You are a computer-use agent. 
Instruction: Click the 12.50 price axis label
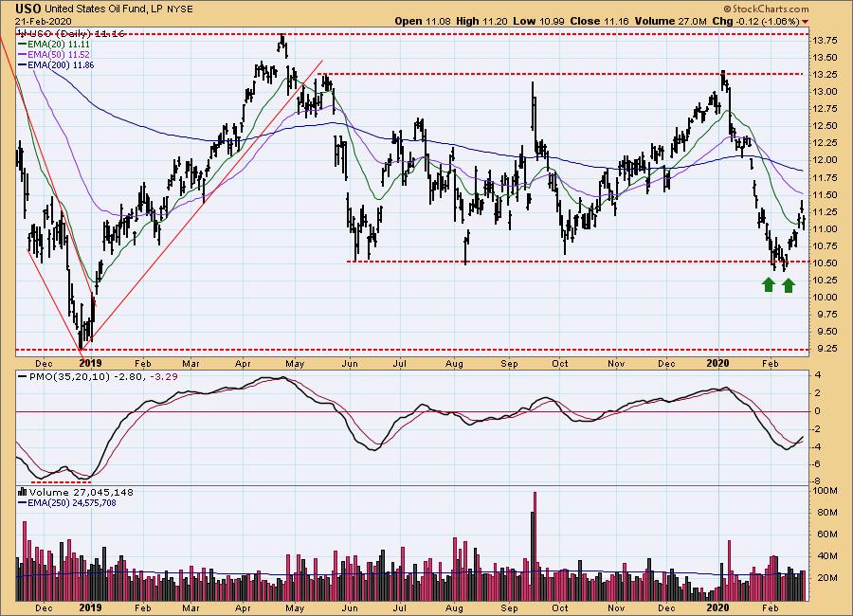tap(825, 126)
